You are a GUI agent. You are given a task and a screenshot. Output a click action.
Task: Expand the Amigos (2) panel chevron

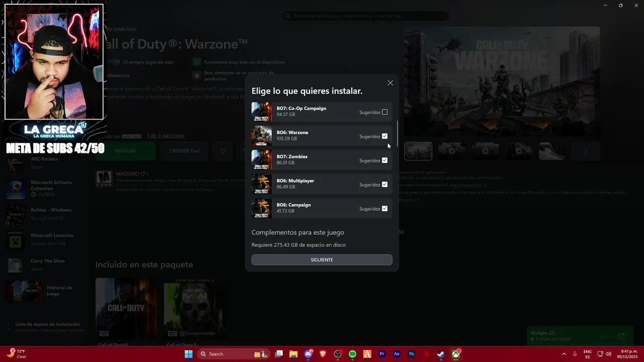[x=602, y=336]
